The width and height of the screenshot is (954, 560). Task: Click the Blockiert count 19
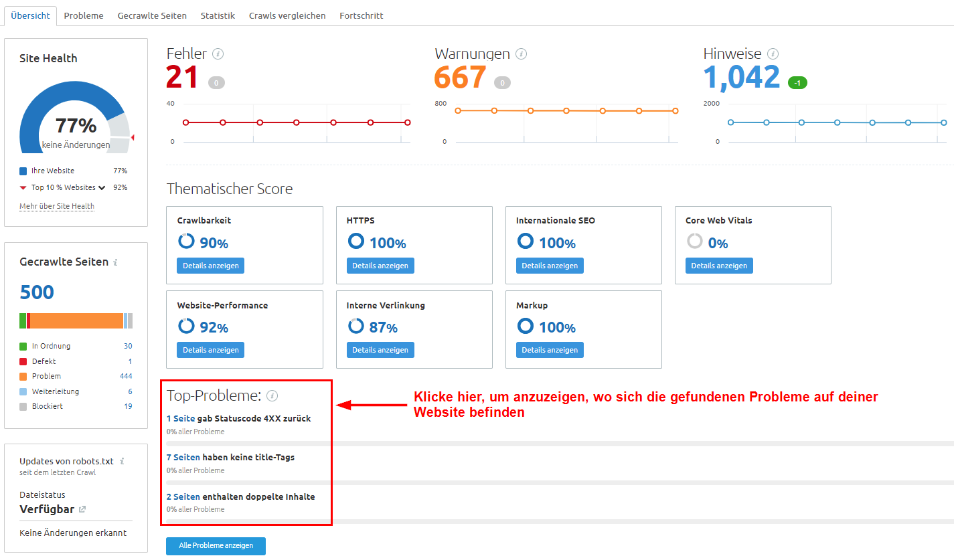click(x=128, y=406)
